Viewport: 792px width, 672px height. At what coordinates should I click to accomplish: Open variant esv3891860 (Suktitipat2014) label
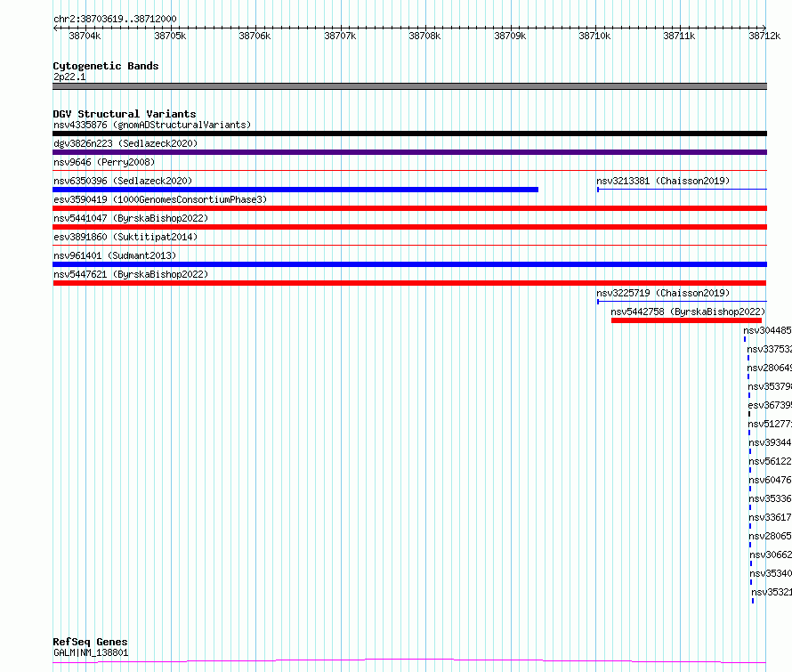tap(125, 237)
